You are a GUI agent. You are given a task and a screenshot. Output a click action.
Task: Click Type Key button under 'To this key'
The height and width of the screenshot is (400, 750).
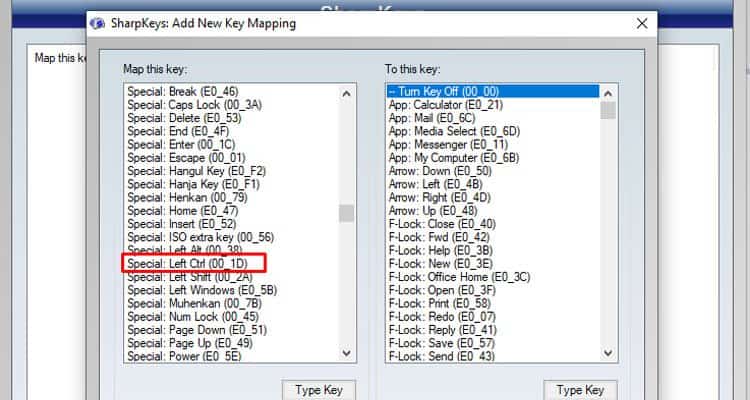pyautogui.click(x=580, y=390)
